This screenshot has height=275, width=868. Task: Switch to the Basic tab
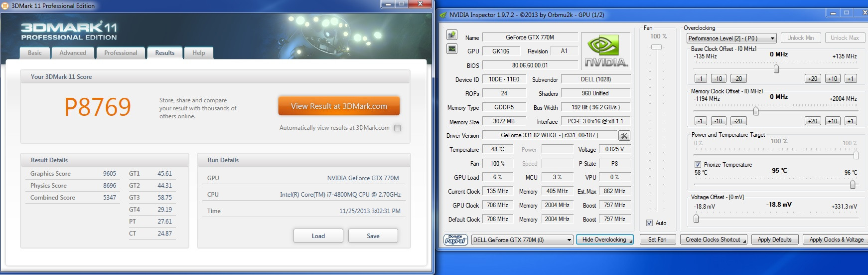tap(35, 53)
